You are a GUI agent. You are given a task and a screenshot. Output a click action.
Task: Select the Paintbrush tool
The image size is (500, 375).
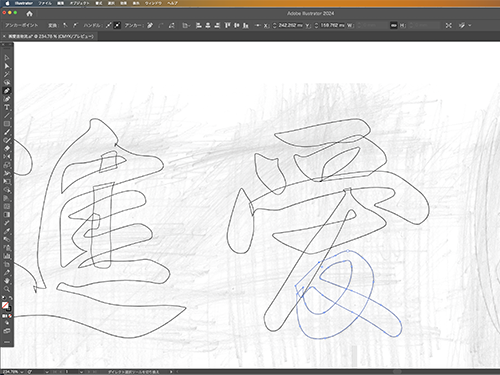point(7,132)
